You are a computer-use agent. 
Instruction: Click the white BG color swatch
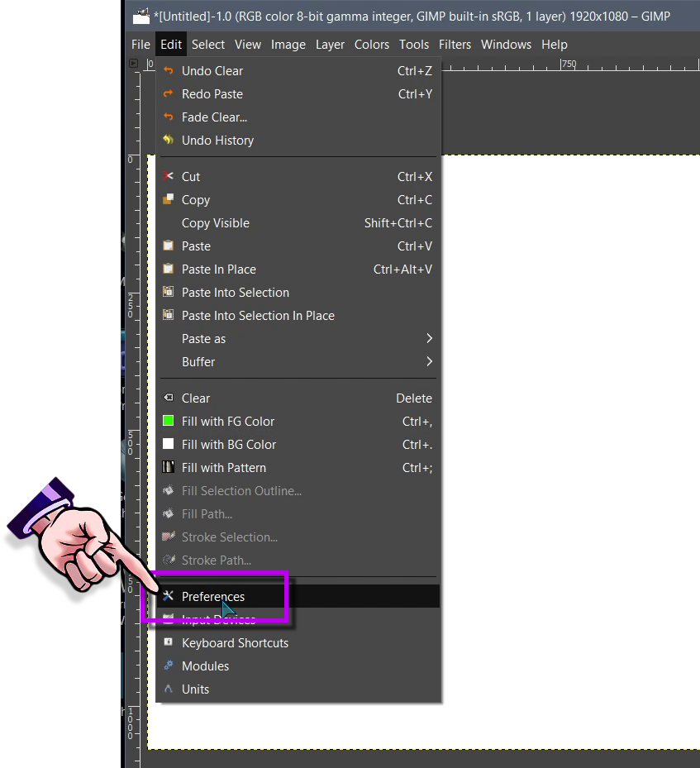[168, 444]
